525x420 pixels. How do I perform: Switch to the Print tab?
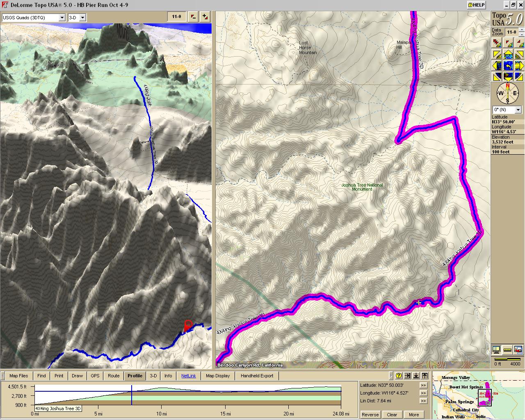tap(59, 376)
